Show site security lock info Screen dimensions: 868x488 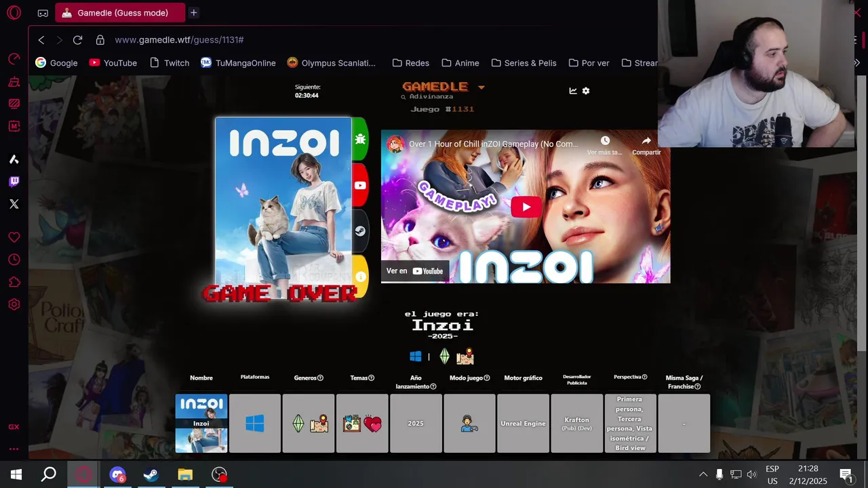(x=100, y=40)
